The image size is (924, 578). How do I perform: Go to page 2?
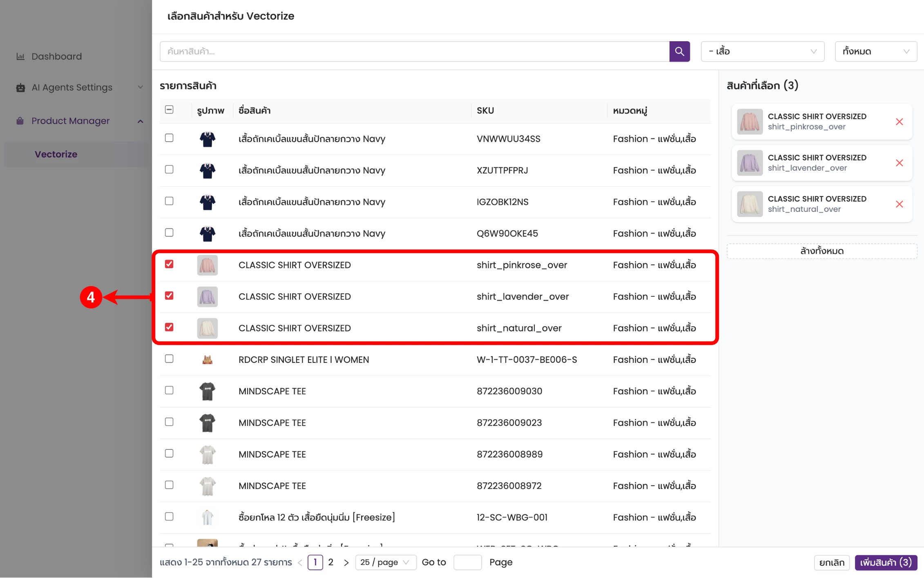coord(330,562)
